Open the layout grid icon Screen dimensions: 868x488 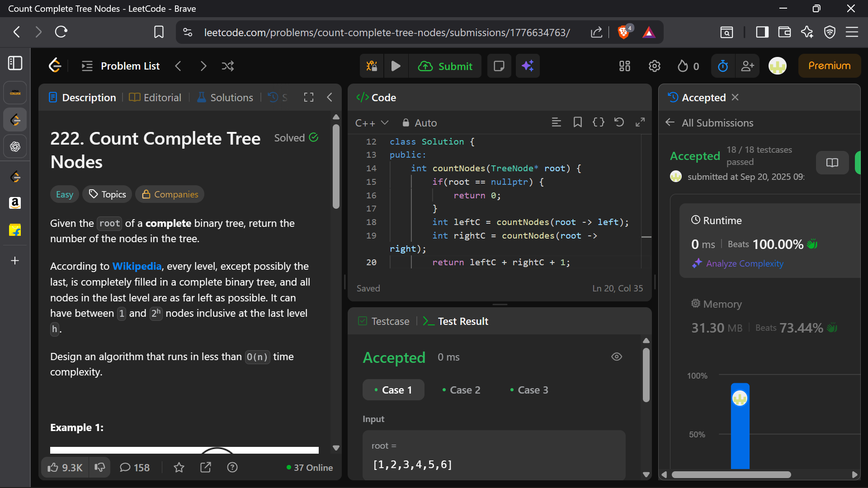[x=624, y=66]
